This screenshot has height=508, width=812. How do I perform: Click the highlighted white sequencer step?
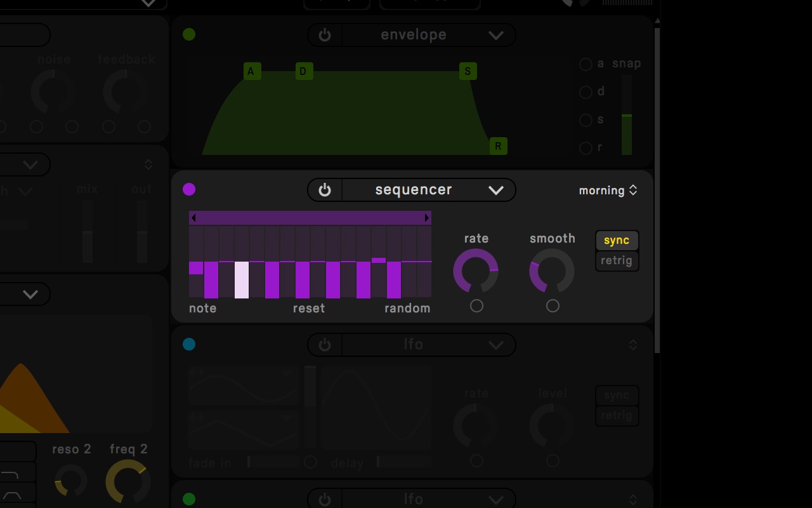point(242,279)
